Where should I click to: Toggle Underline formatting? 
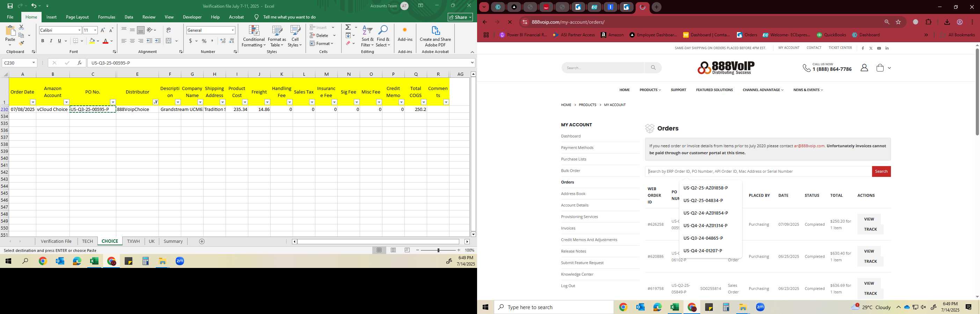pos(59,41)
